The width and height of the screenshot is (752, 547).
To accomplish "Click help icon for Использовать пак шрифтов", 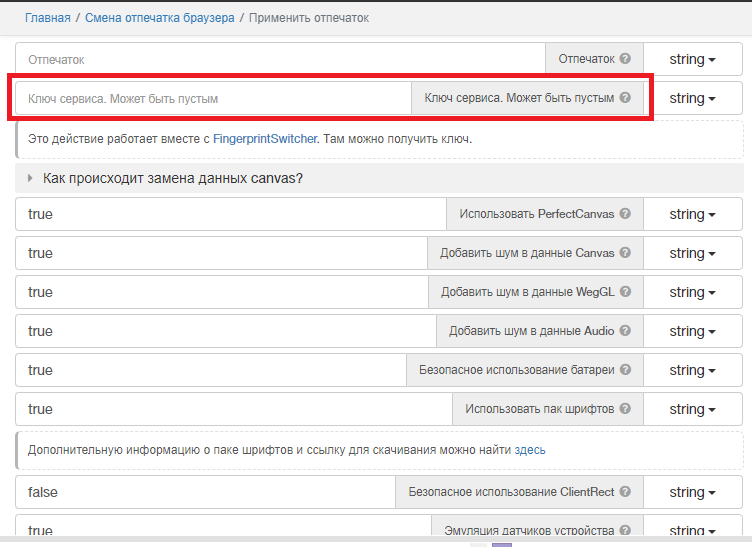I will click(625, 409).
